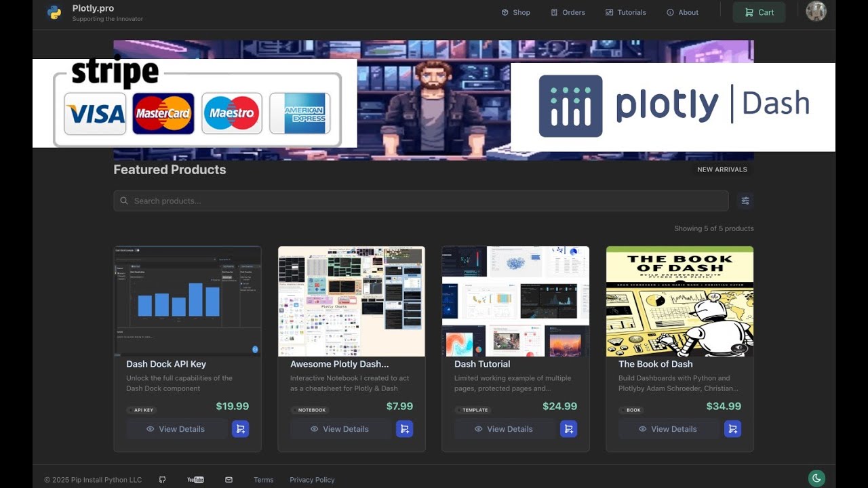Click the cart icon in Cart button
868x488 pixels.
pyautogui.click(x=749, y=12)
